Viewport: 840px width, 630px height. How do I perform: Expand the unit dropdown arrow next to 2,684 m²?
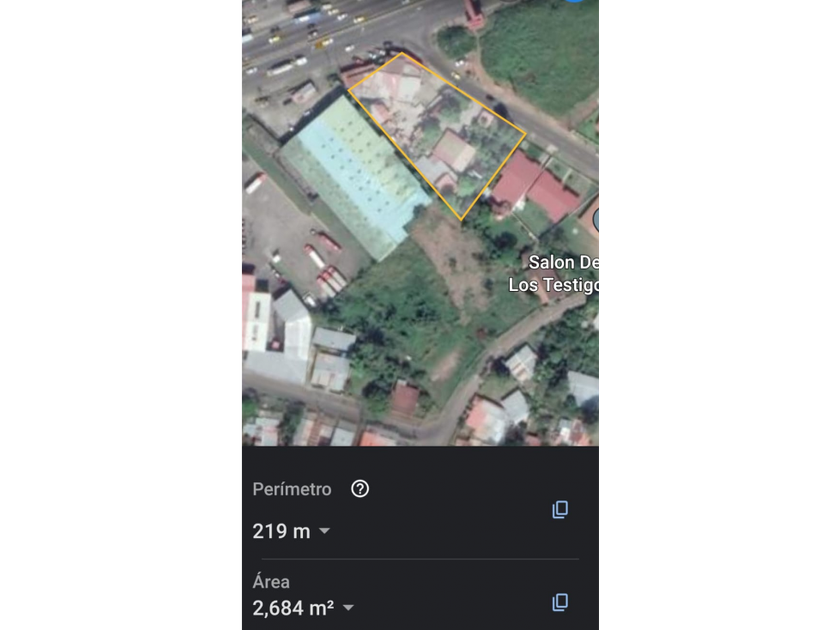pos(348,607)
